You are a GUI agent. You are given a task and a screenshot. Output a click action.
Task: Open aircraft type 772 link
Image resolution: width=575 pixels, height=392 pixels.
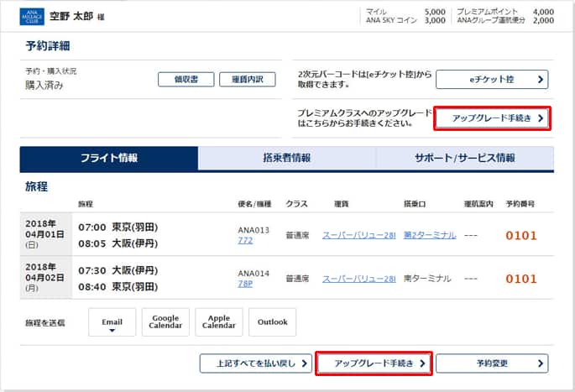246,241
